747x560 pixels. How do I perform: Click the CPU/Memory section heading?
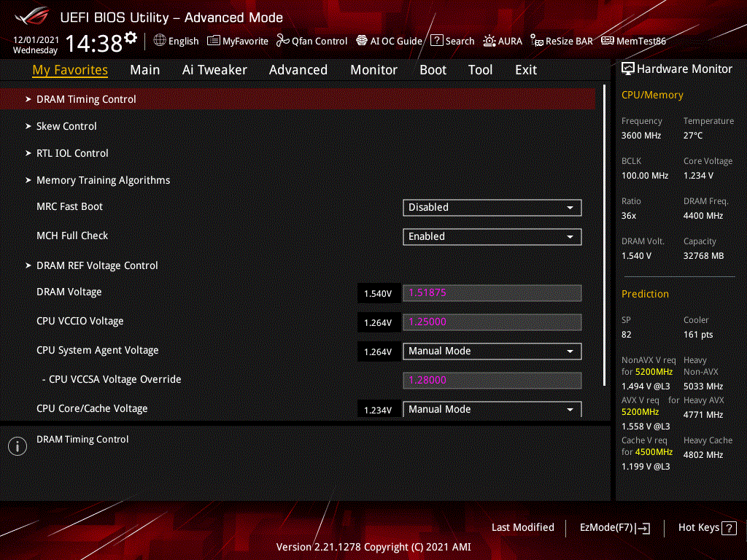click(x=652, y=96)
